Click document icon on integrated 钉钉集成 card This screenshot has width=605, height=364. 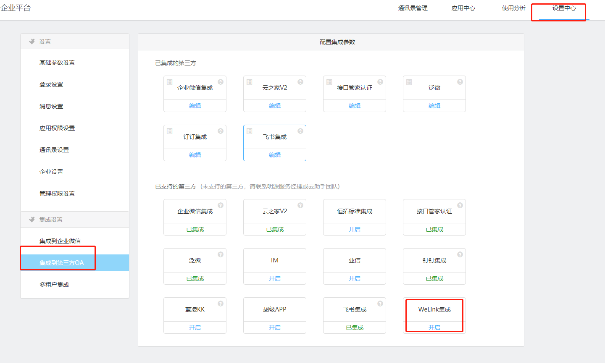170,131
